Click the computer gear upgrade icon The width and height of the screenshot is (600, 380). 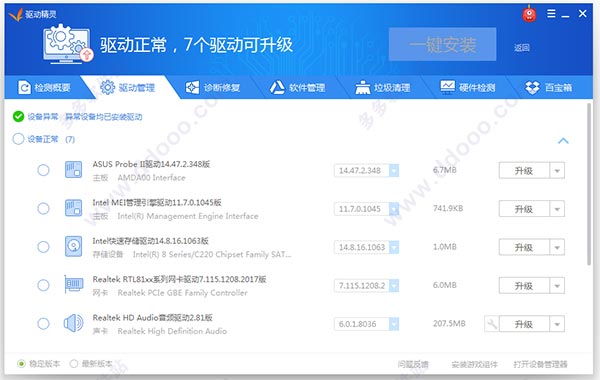click(68, 44)
